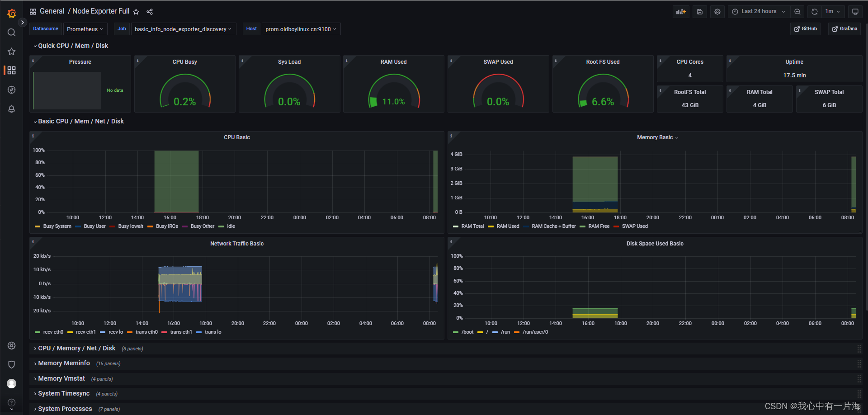Open the Last 24 hours time picker

point(758,12)
